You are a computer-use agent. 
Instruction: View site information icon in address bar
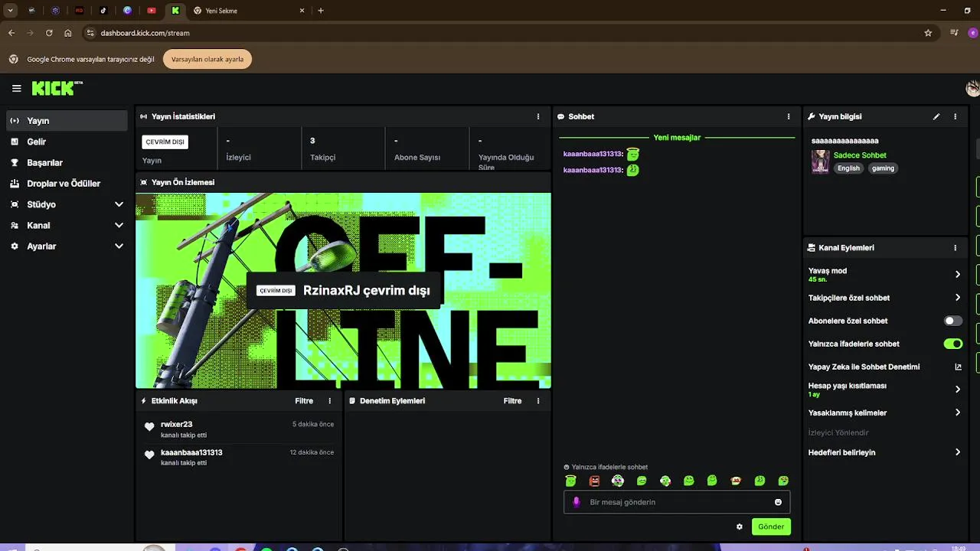[x=90, y=33]
